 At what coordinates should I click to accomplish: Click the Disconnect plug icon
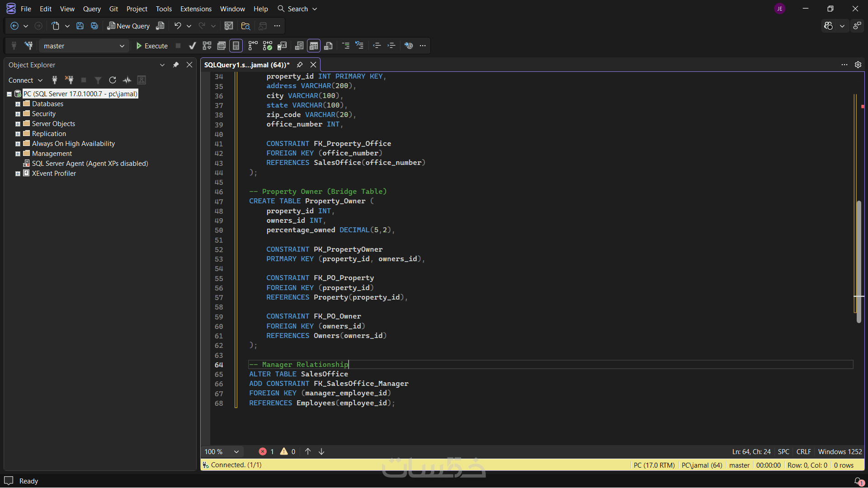69,80
